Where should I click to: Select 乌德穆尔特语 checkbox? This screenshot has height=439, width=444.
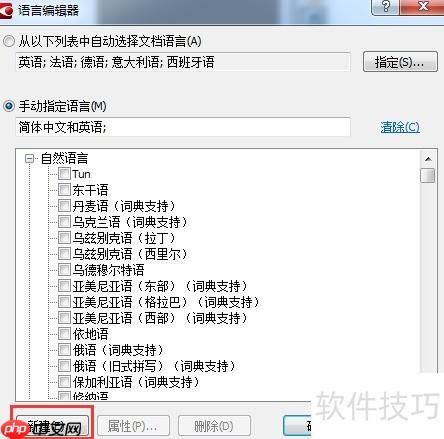point(64,270)
